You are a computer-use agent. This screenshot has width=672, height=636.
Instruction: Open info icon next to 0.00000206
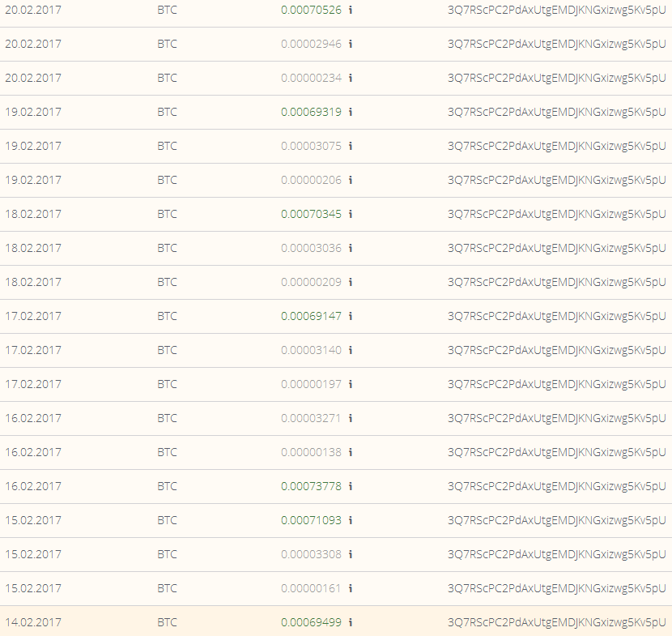coord(350,180)
